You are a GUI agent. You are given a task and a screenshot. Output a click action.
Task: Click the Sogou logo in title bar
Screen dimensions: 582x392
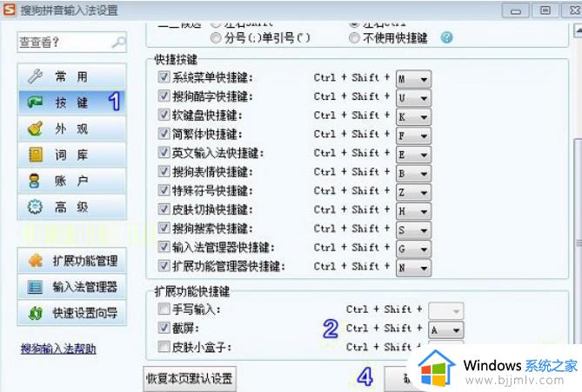(9, 10)
